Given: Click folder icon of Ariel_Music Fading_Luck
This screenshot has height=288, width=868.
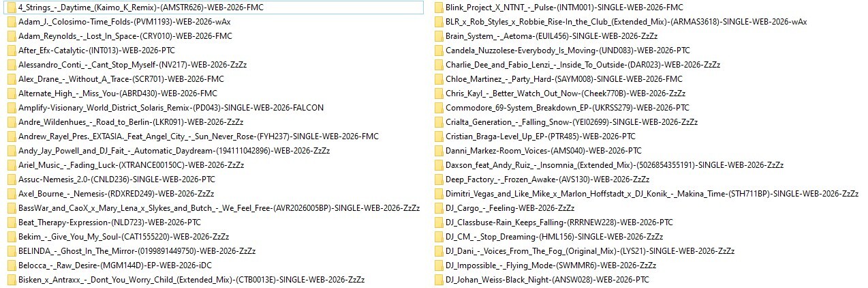Looking at the screenshot, I should [x=11, y=165].
